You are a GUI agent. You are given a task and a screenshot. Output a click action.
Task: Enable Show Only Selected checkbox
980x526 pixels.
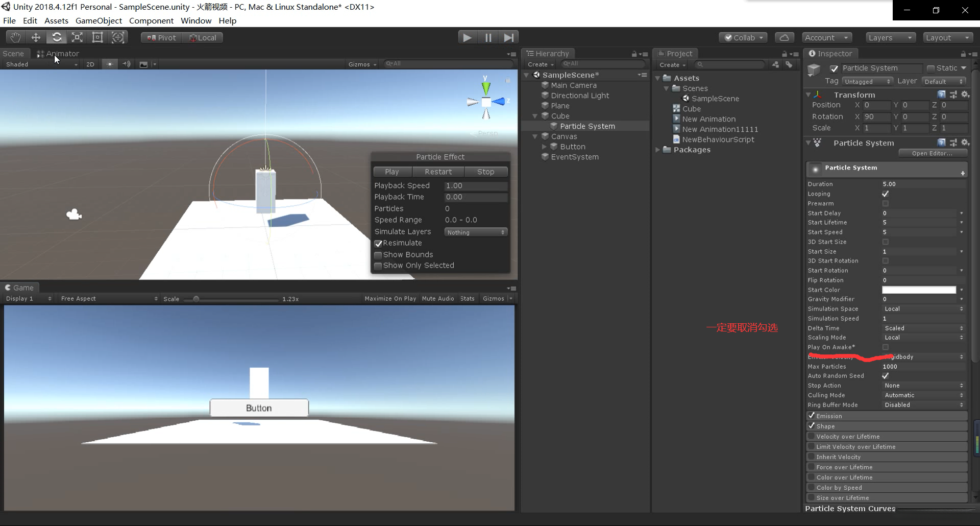[x=378, y=266]
